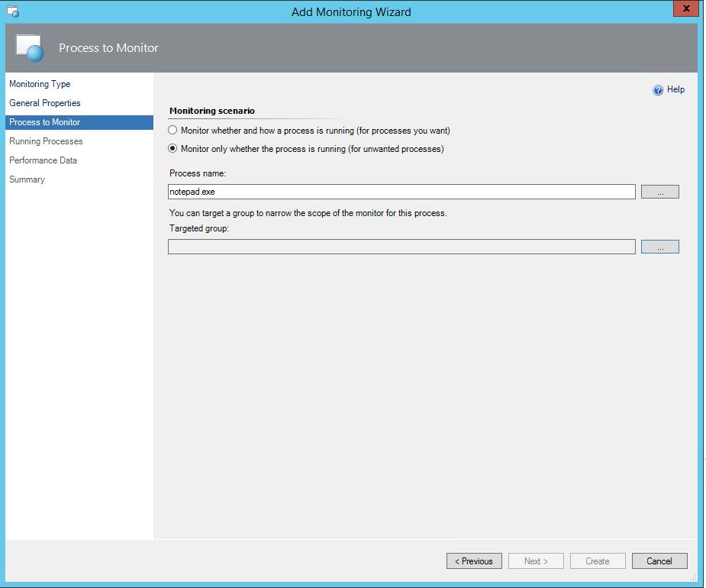Select the Process to Monitor step
The width and height of the screenshot is (706, 588).
[44, 122]
